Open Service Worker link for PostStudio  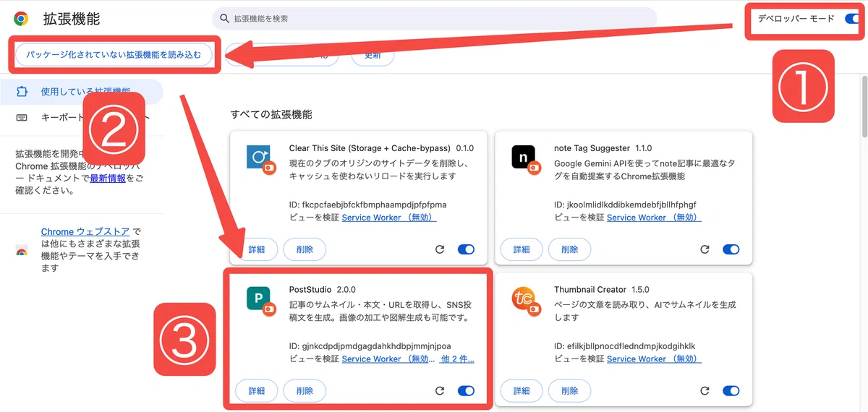click(x=389, y=359)
